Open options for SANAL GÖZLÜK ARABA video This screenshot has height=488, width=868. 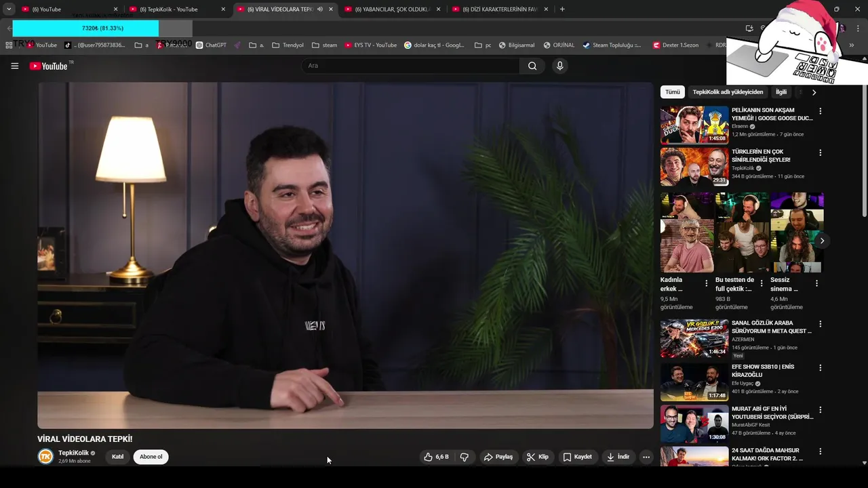pyautogui.click(x=820, y=324)
